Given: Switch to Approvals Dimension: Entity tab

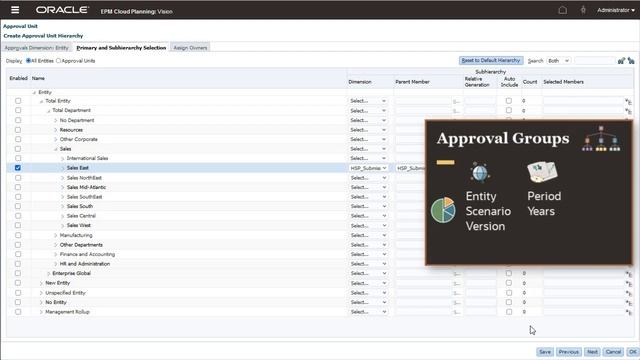Looking at the screenshot, I should point(36,48).
